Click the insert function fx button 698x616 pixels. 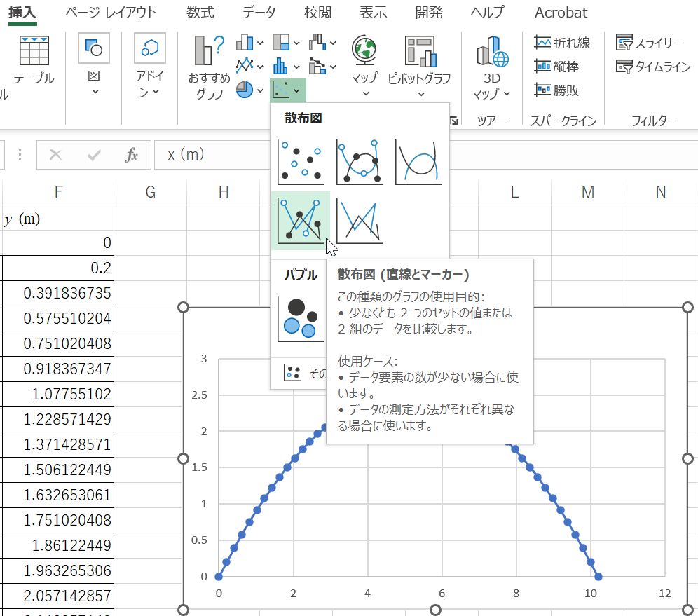(131, 155)
